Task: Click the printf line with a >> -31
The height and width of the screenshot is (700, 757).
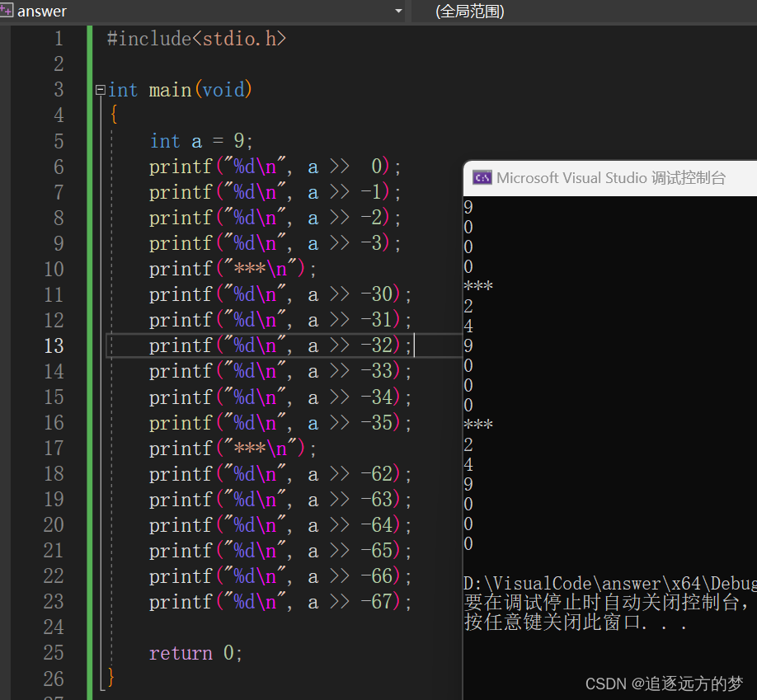Action: click(280, 321)
